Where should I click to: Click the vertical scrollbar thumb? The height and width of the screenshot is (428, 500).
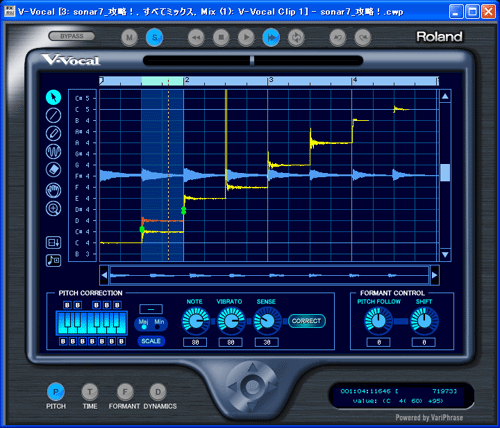coord(445,172)
